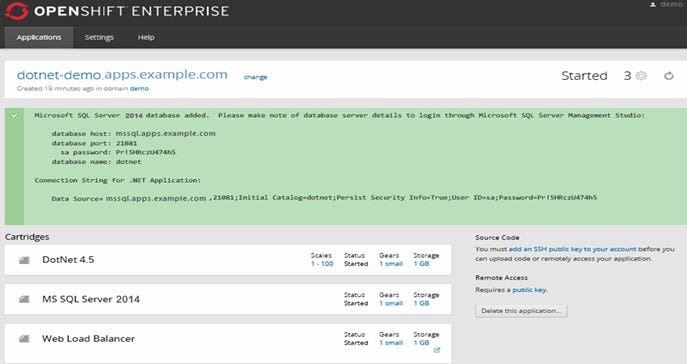Image resolution: width=687 pixels, height=364 pixels.
Task: Open the dotnet-demo.apps.example.com application link
Action: point(122,75)
